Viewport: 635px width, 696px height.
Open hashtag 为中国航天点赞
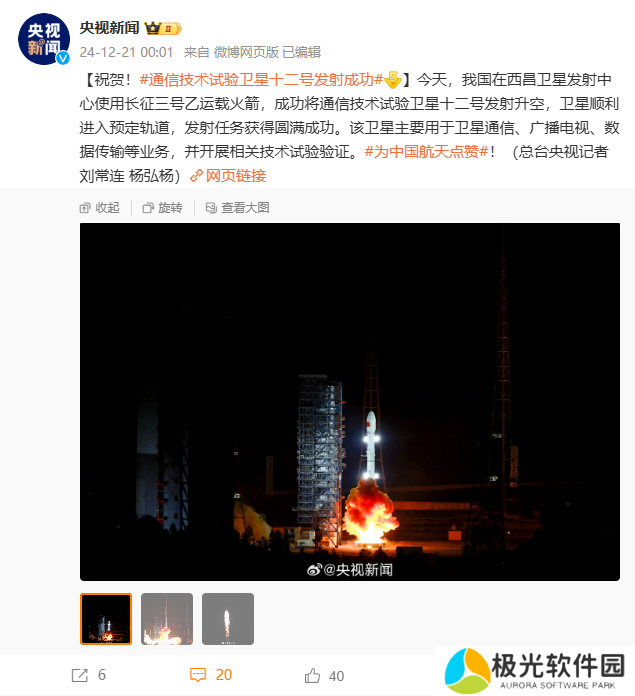pyautogui.click(x=426, y=152)
